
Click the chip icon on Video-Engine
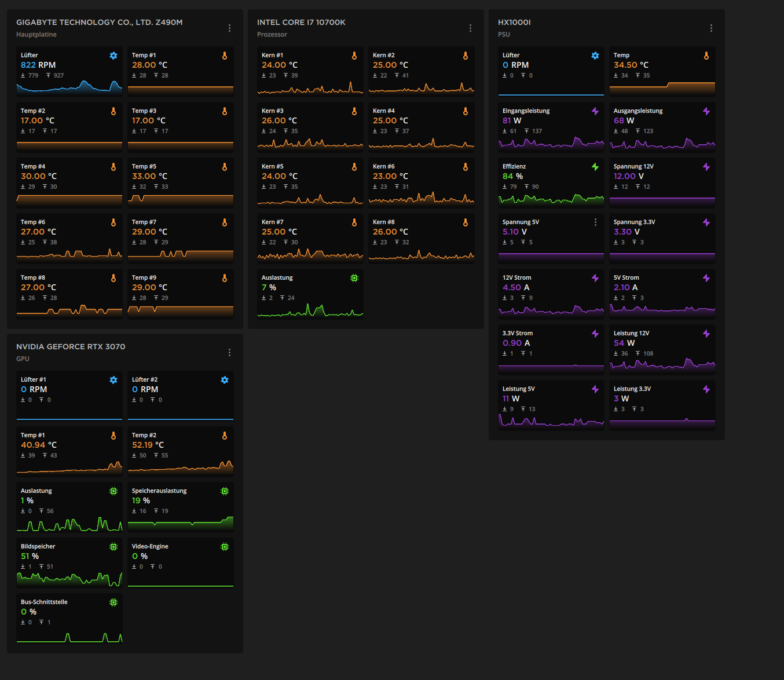(225, 547)
